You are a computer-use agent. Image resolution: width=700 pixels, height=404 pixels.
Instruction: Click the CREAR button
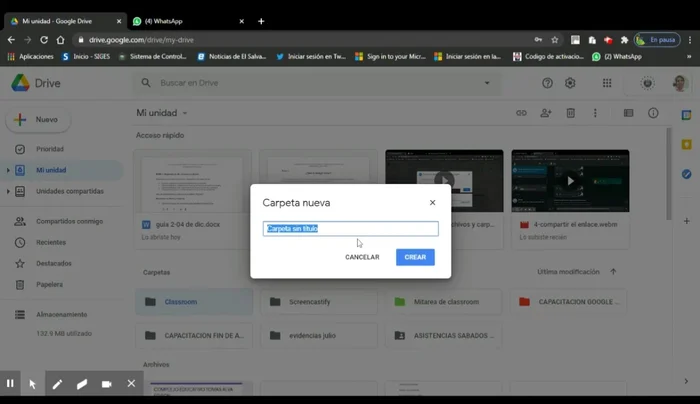point(415,257)
